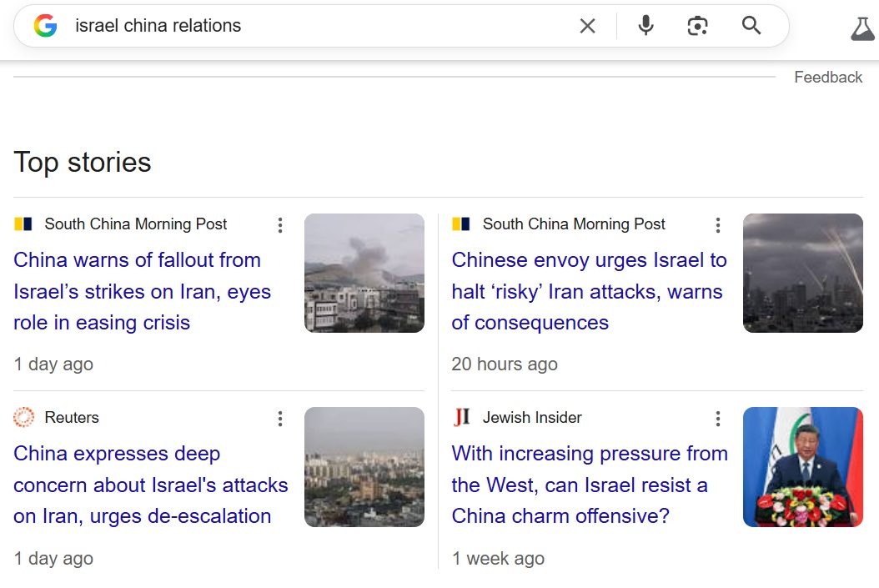Viewport: 879px width, 588px height.
Task: Open 'Chinese envoy urges Israel to halt' article
Action: pos(589,291)
